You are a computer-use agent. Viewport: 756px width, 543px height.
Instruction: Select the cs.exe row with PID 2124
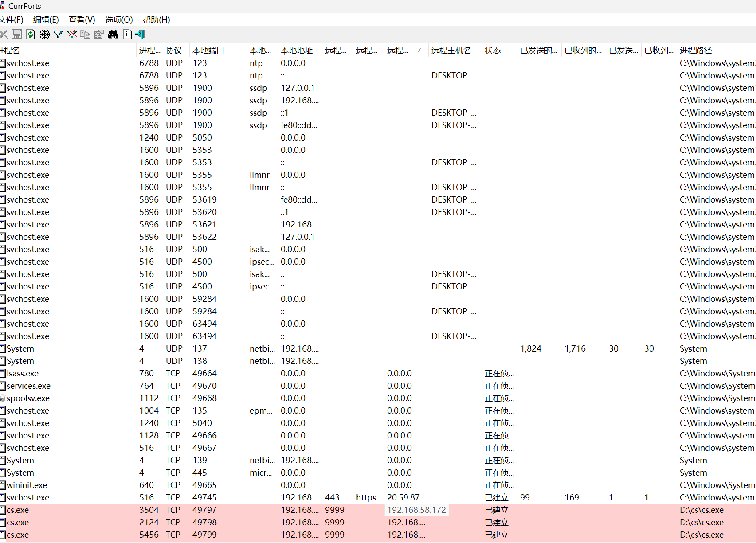coord(378,522)
